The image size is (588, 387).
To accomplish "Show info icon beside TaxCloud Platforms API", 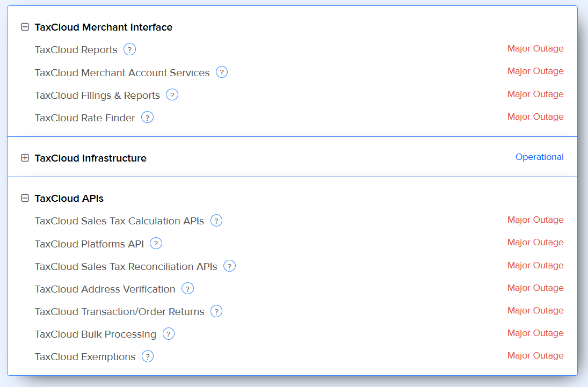I will pos(156,244).
